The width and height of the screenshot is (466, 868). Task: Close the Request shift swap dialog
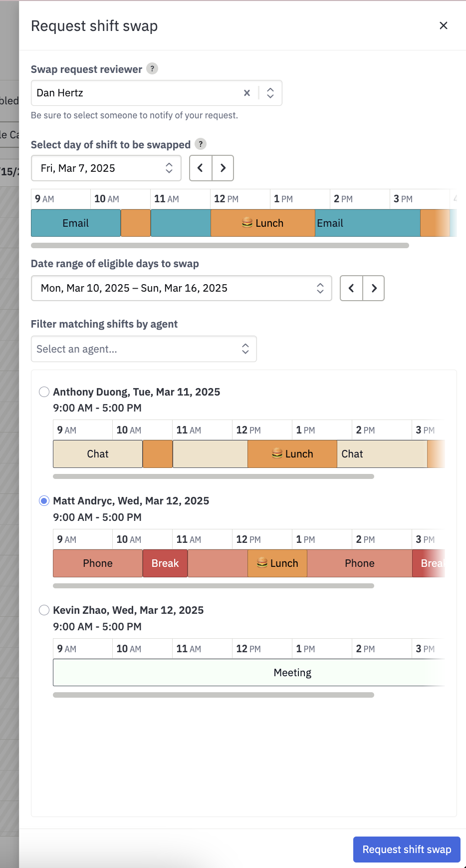[x=443, y=25]
